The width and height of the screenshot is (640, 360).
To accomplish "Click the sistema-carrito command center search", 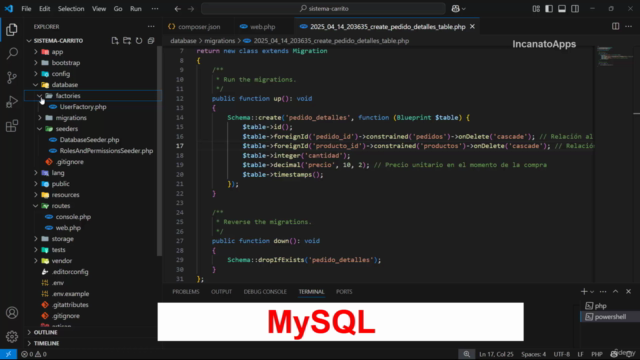I will click(x=323, y=9).
